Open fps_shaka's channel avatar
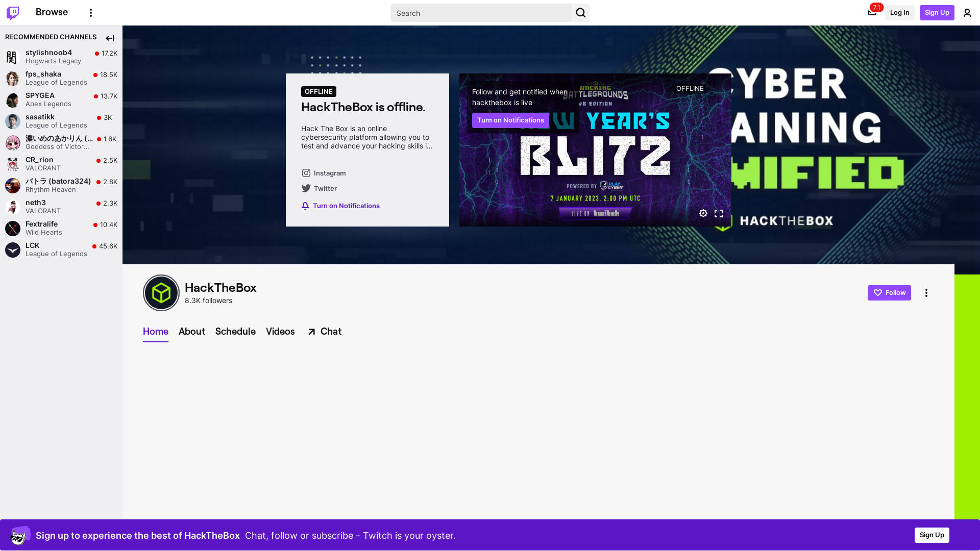The width and height of the screenshot is (980, 551). click(13, 78)
